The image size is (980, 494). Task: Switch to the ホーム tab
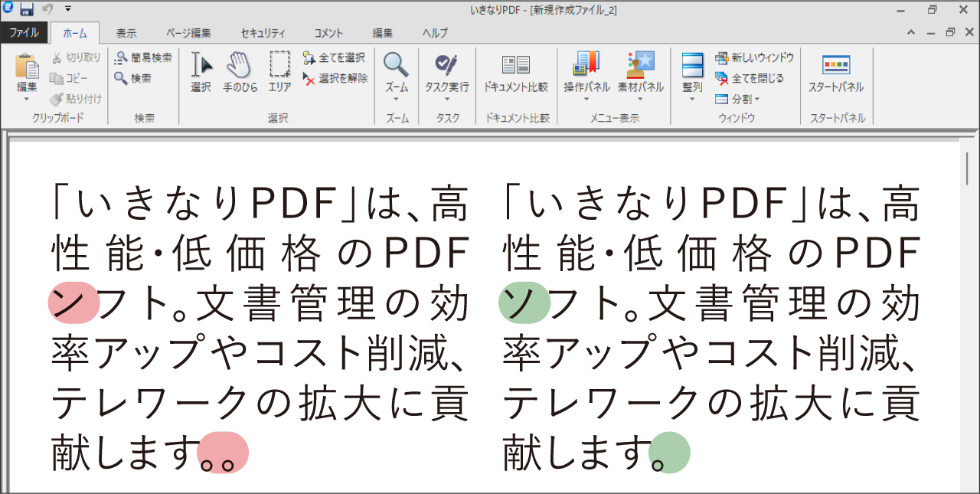pos(75,33)
